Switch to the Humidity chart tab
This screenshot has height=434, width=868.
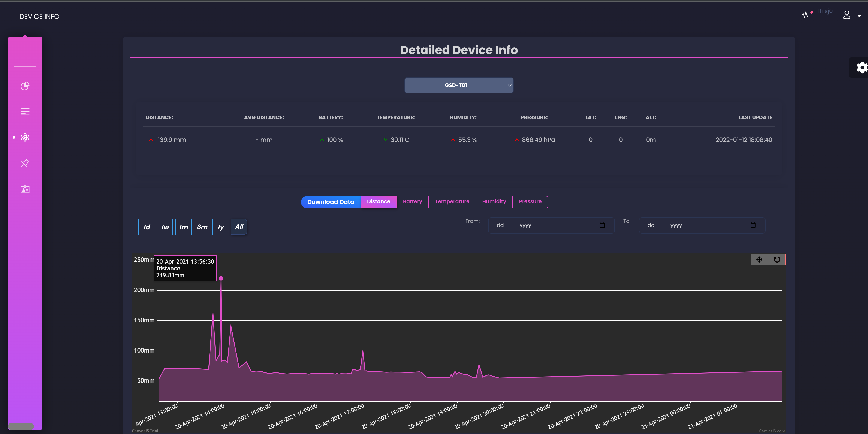[x=494, y=202]
